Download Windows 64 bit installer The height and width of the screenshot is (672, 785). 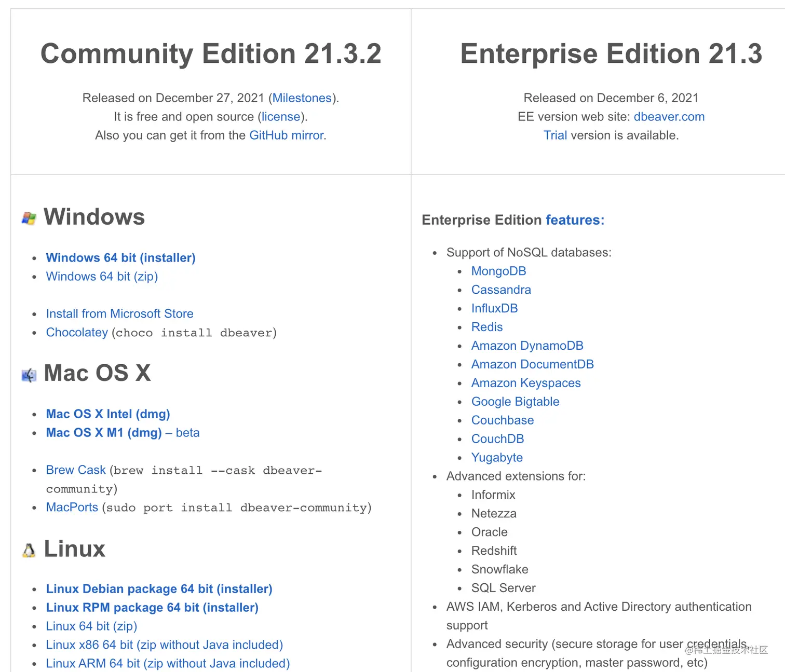click(x=120, y=258)
